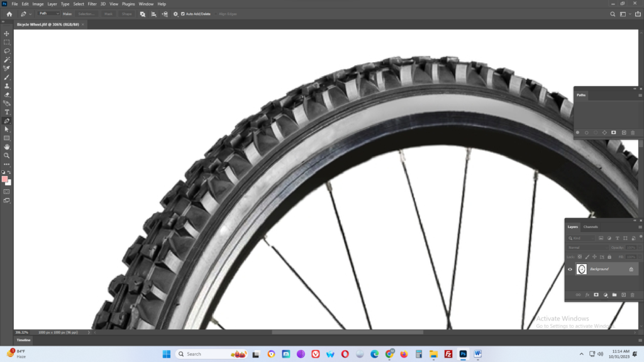This screenshot has width=644, height=362.
Task: Fill path with foreground color in Paths panel
Action: point(577,133)
